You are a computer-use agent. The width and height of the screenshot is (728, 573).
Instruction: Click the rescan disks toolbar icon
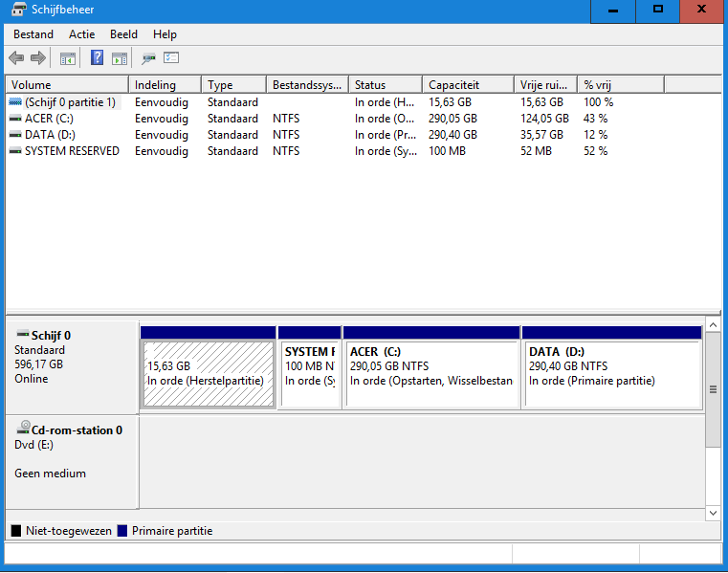148,58
